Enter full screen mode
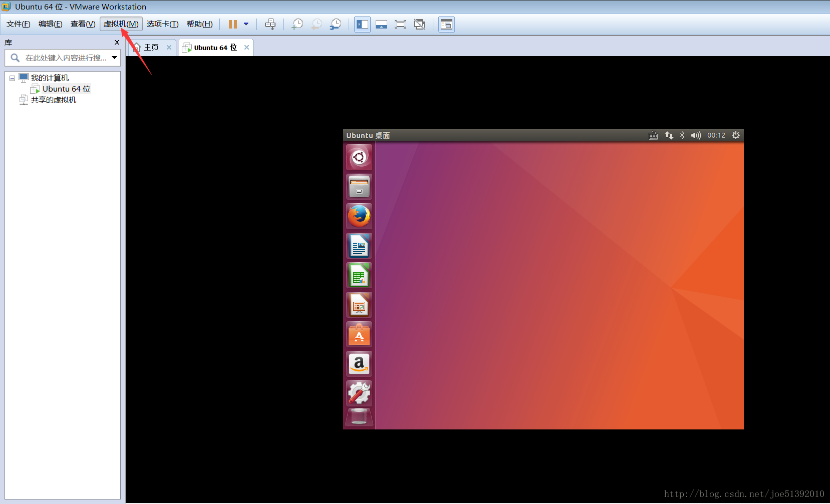830x504 pixels. pos(400,24)
